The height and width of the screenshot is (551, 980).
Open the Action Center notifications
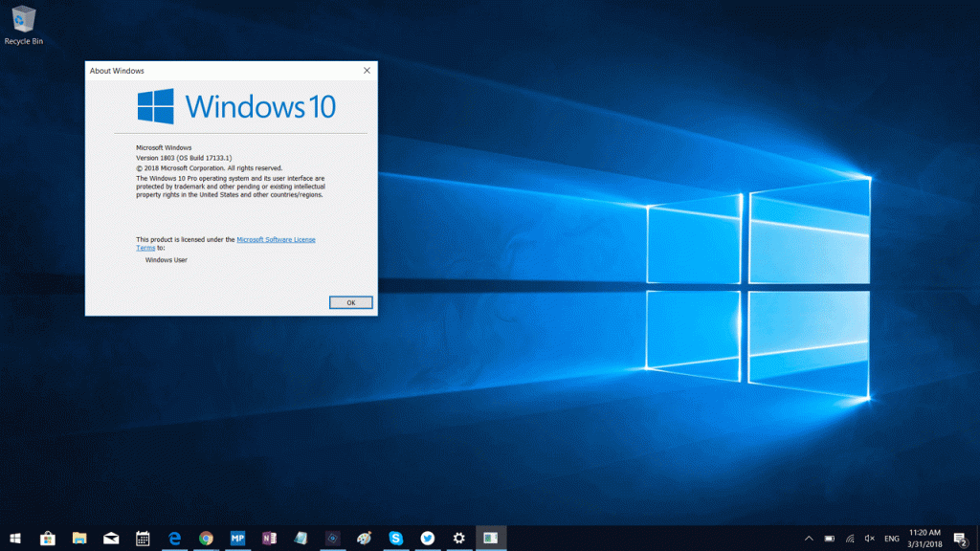tap(959, 538)
